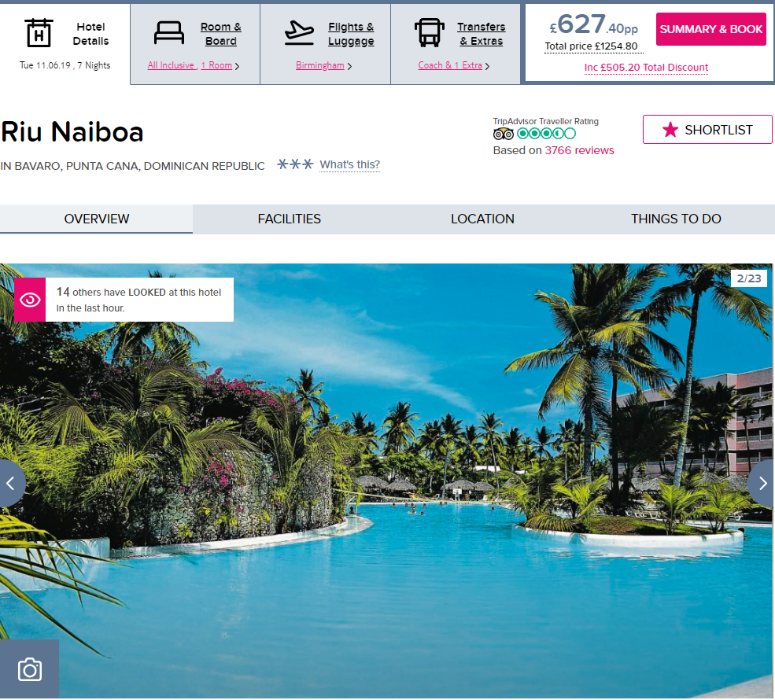
Task: Expand the All Inclusive, 1 Room option
Action: pos(194,65)
